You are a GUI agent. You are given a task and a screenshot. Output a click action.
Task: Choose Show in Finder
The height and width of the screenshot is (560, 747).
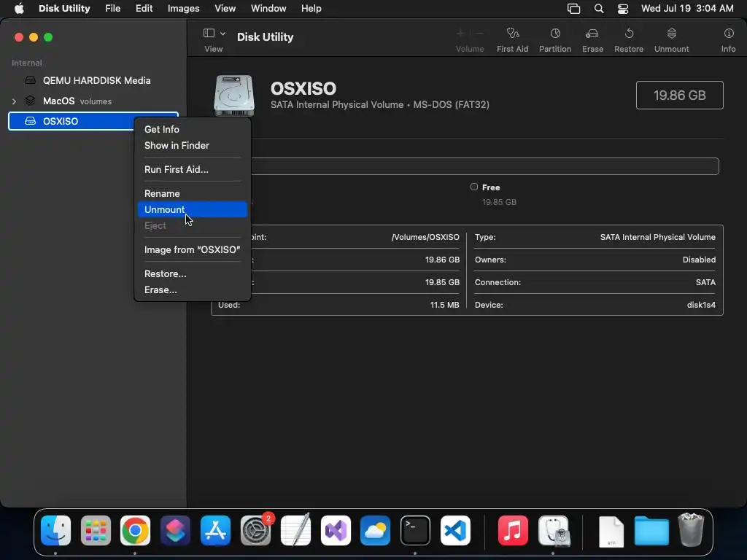click(193, 146)
